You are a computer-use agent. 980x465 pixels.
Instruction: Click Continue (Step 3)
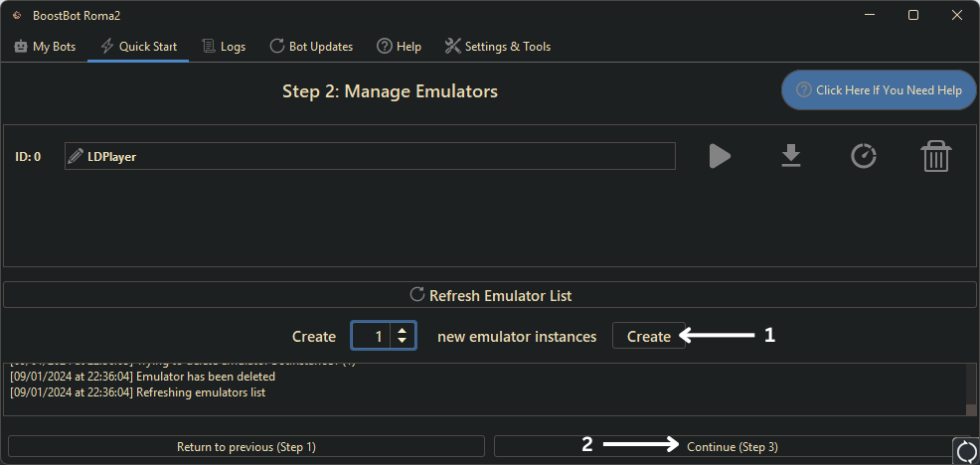coord(732,447)
